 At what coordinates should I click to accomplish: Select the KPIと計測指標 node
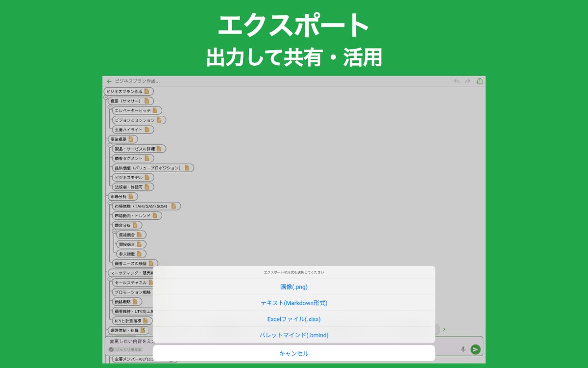132,320
